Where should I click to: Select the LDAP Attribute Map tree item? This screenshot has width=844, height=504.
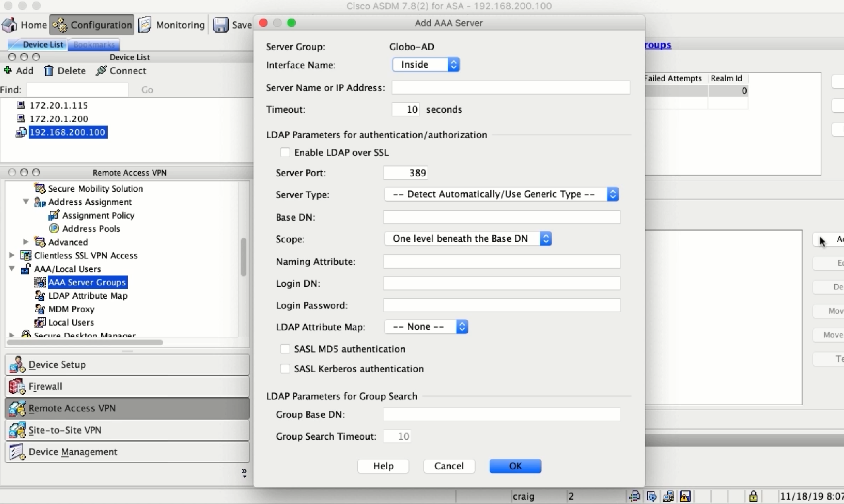[88, 296]
